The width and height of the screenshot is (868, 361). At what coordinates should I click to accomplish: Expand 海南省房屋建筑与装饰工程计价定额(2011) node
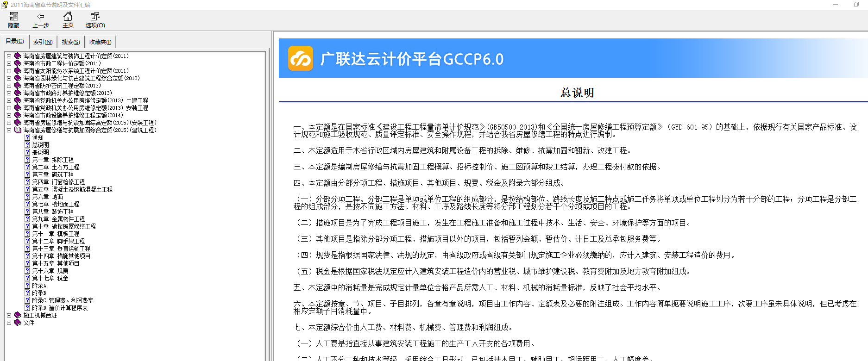[9, 56]
